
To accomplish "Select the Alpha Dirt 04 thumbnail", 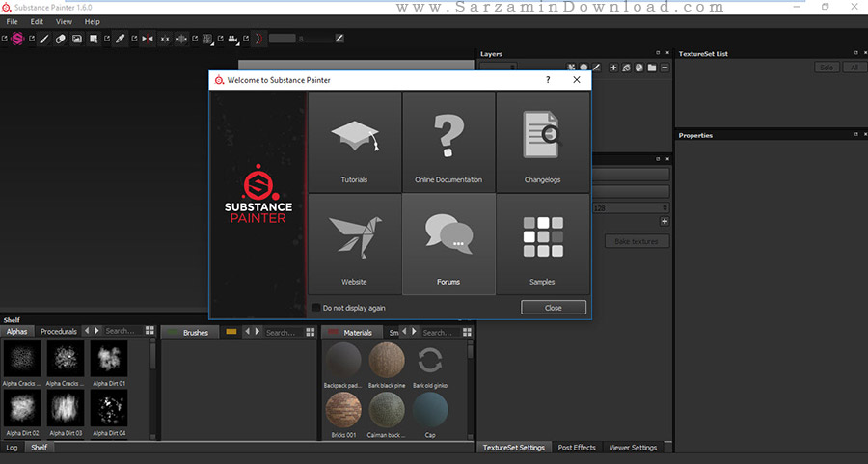I will click(x=108, y=408).
